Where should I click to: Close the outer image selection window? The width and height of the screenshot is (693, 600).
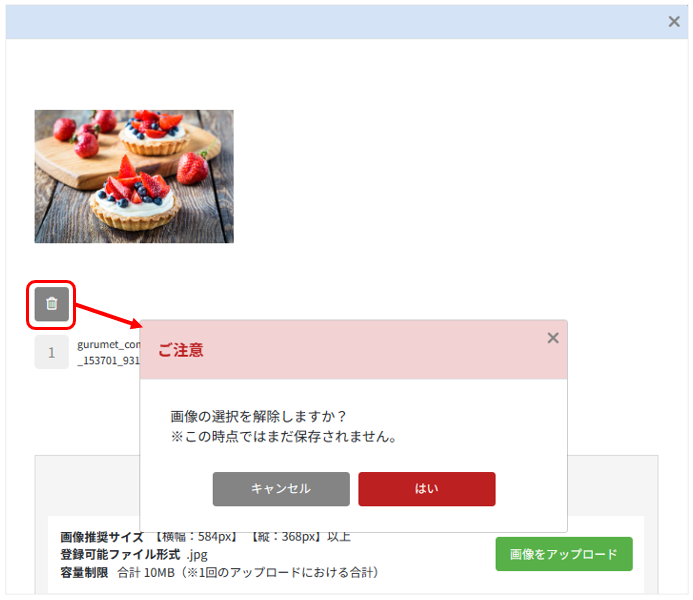pyautogui.click(x=674, y=21)
